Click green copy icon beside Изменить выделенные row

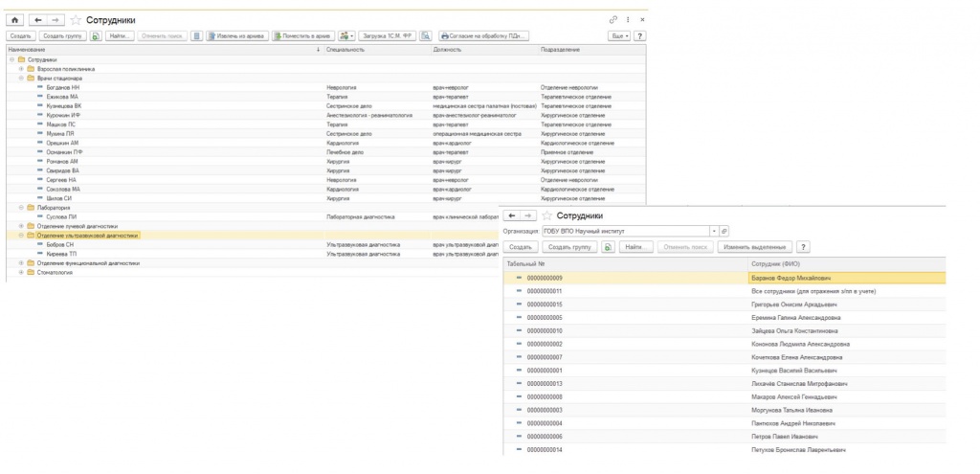tap(608, 247)
